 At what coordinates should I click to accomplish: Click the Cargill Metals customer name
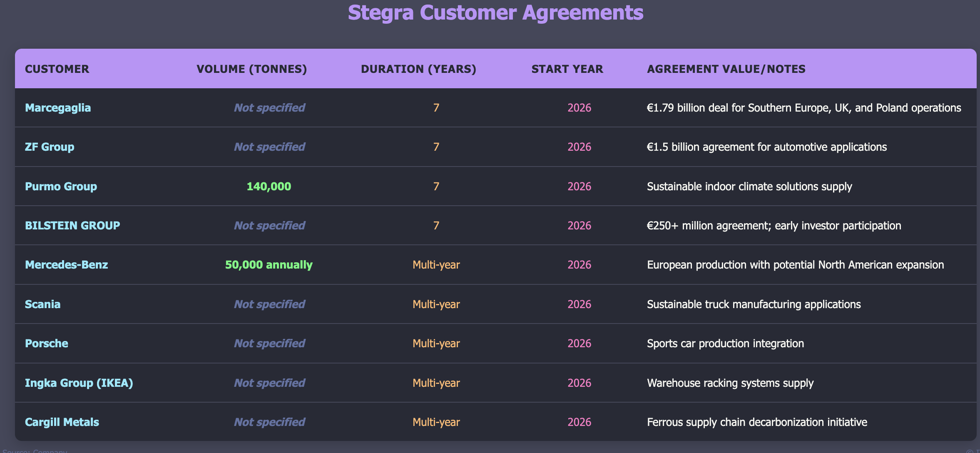[x=62, y=422]
